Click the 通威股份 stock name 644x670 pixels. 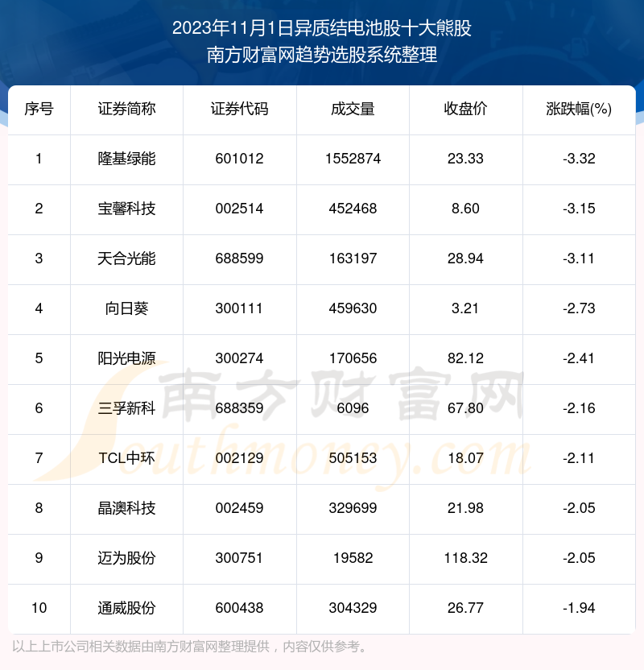tap(126, 608)
